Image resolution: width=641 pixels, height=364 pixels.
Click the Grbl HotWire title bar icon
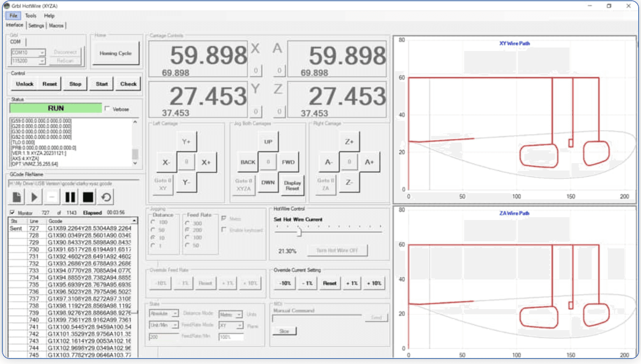(x=6, y=6)
